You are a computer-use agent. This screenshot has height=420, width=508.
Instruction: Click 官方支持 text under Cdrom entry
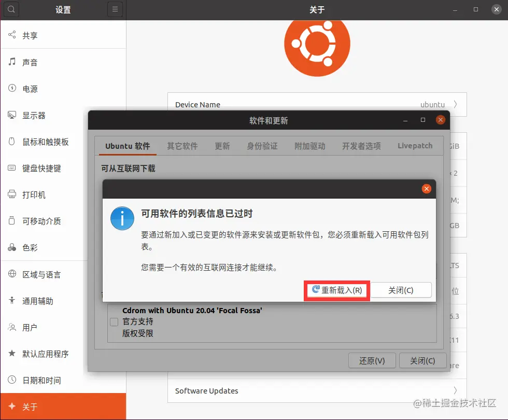[138, 321]
